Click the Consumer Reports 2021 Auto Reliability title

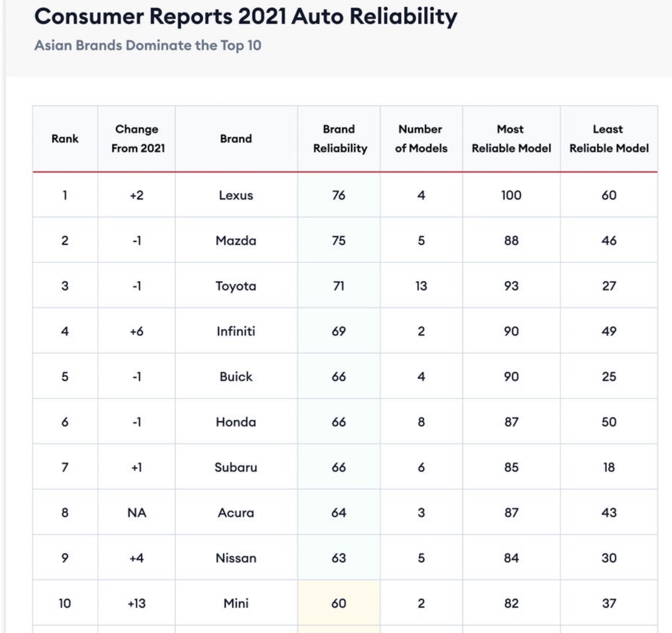click(246, 17)
